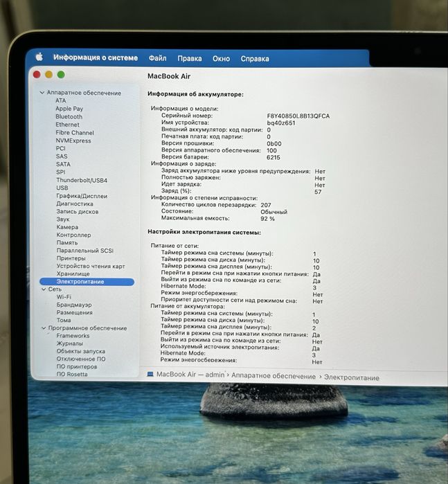448x484 pixels.
Task: Select SAS in the sidebar
Action: (x=62, y=156)
